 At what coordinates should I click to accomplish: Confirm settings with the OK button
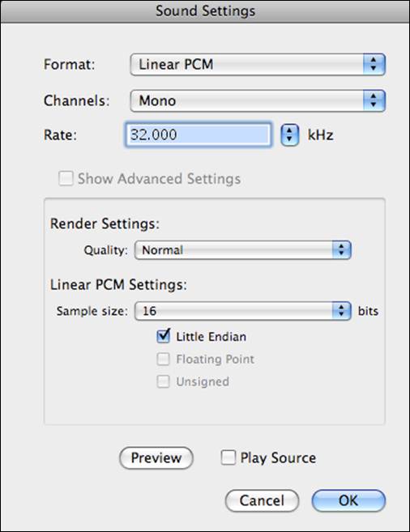[x=348, y=500]
